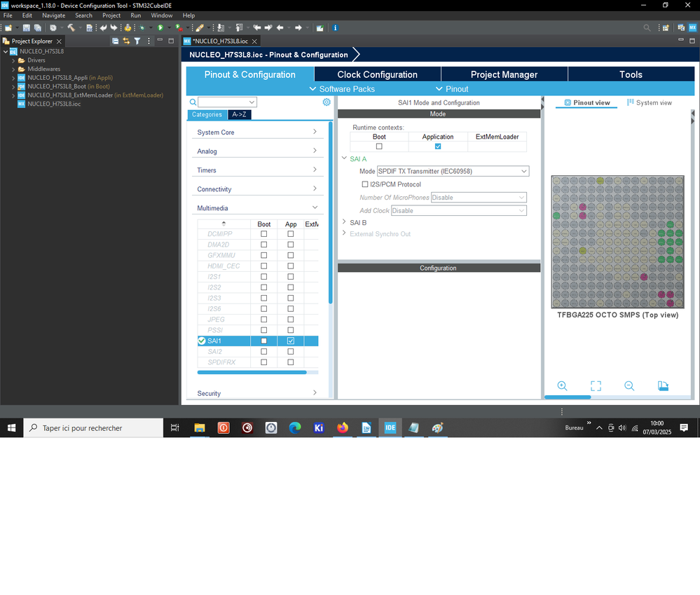This screenshot has width=700, height=595.
Task: Check the DMA2D Boot checkbox
Action: [x=264, y=245]
